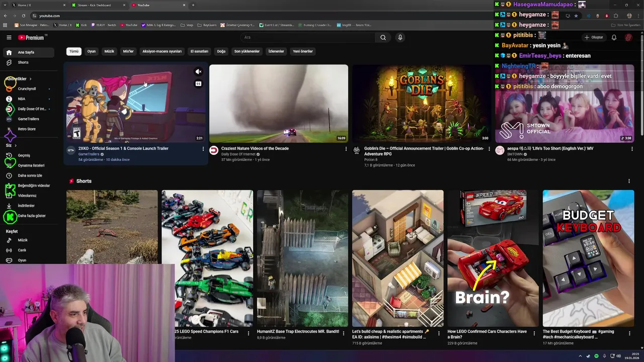Select the El sanatları chip
This screenshot has height=362, width=644.
point(199,51)
